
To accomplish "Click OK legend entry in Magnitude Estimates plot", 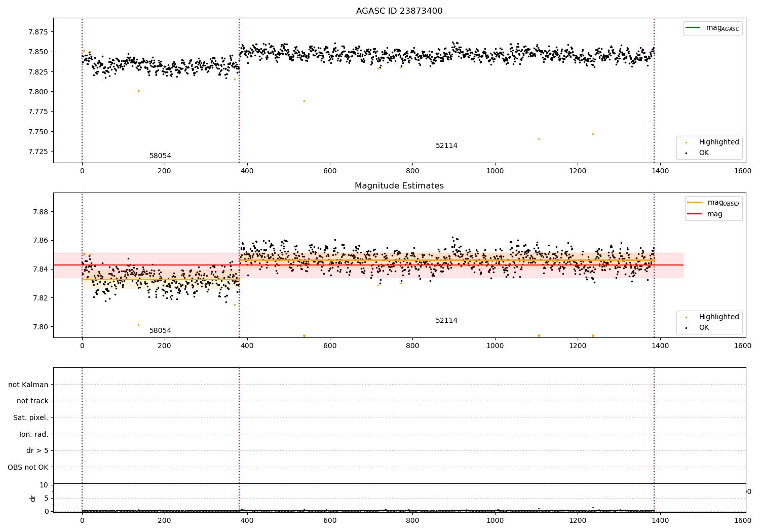I will pos(704,328).
